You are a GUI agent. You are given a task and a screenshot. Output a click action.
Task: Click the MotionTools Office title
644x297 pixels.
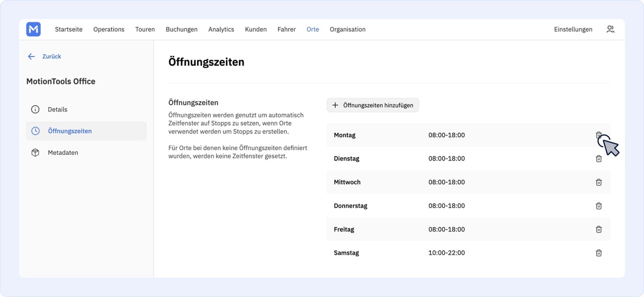61,81
